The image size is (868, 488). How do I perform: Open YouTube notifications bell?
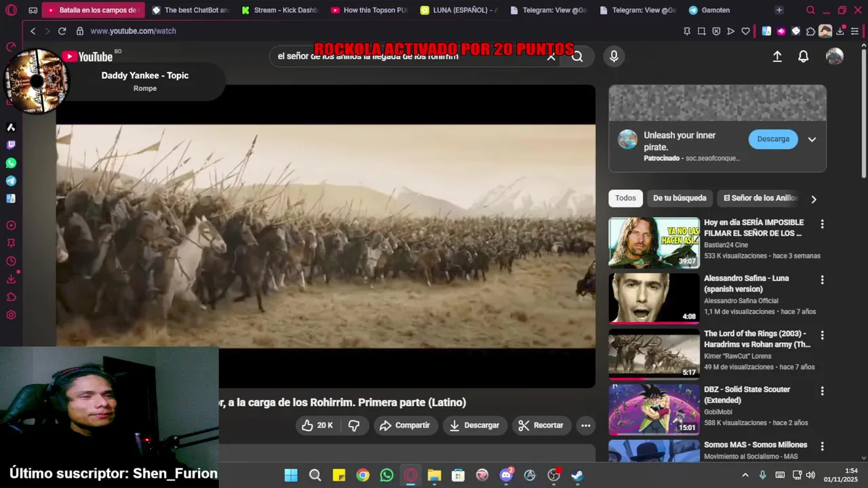click(x=803, y=57)
